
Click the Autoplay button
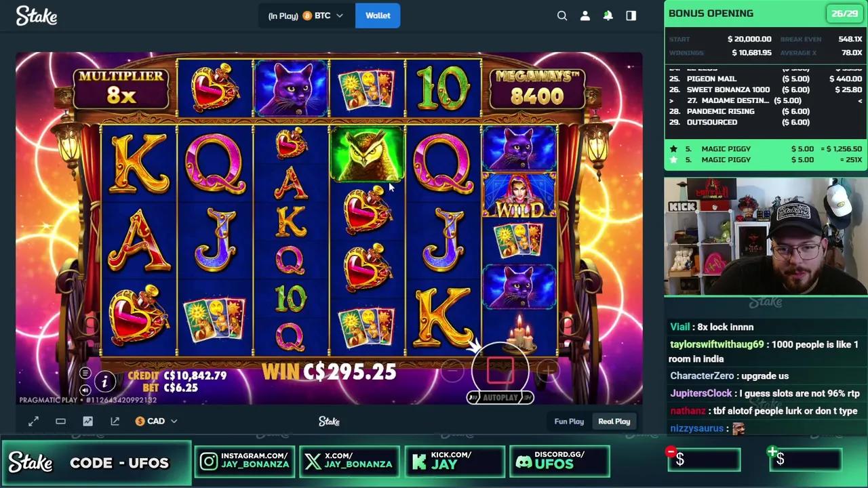coord(500,398)
